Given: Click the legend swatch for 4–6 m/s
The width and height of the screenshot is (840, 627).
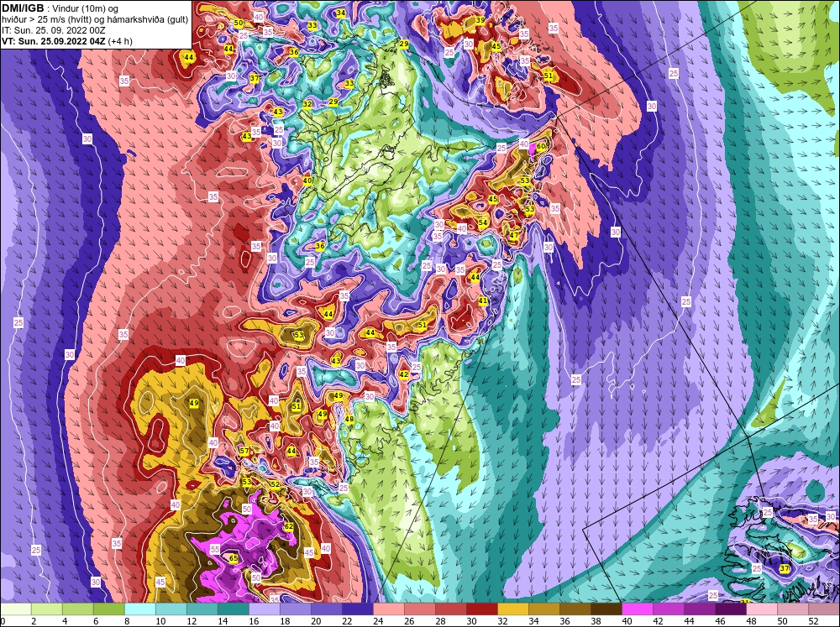Looking at the screenshot, I should [x=78, y=609].
